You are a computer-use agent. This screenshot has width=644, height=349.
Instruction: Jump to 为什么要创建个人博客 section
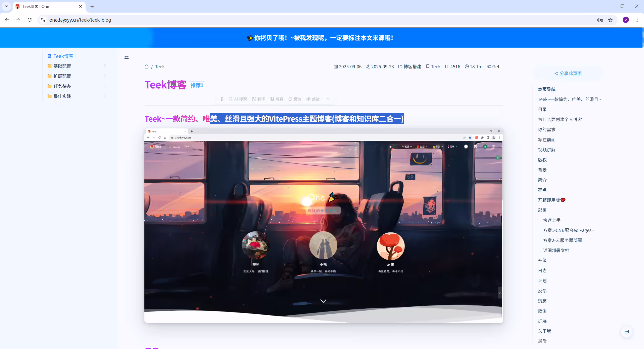(x=560, y=119)
